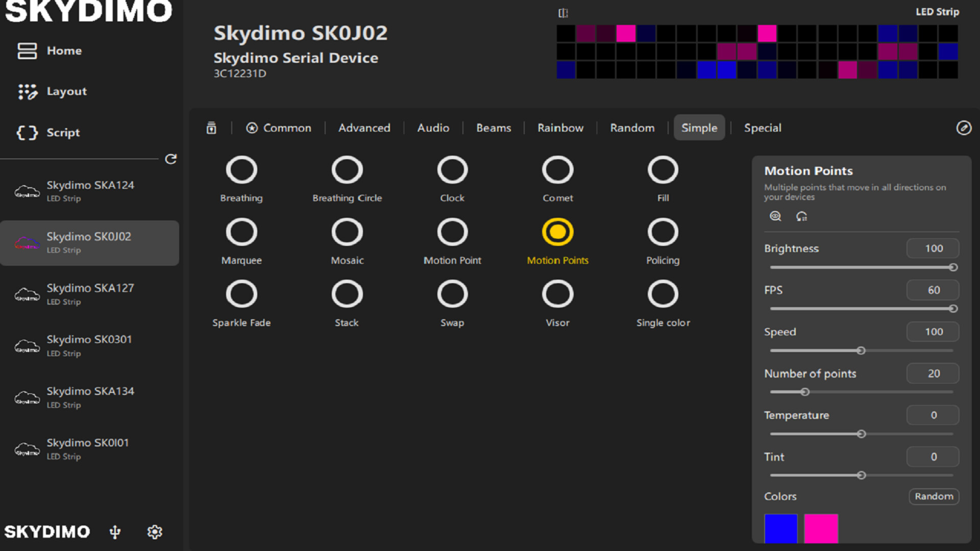980x551 pixels.
Task: Activate the Comet effect
Action: pyautogui.click(x=557, y=170)
